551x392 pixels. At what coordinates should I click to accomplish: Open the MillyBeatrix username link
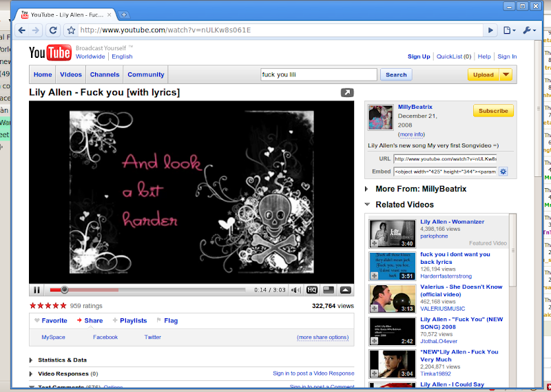[415, 107]
